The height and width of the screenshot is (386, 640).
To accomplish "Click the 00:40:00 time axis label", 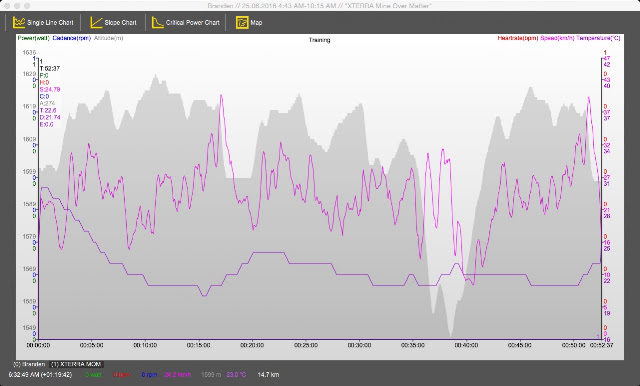I will point(467,345).
